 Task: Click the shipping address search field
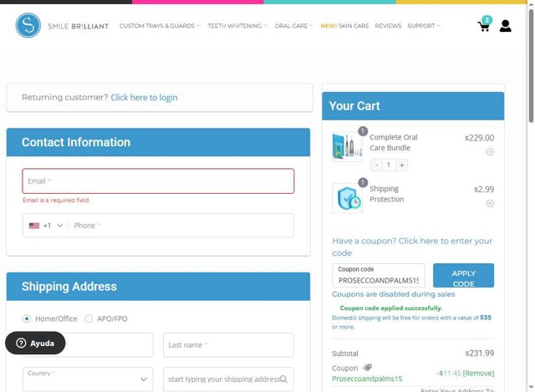point(228,379)
